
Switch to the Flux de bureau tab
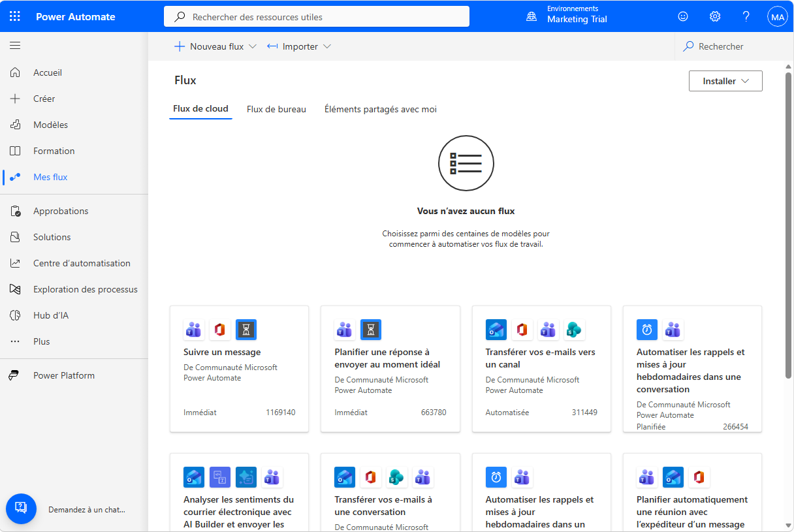(276, 109)
